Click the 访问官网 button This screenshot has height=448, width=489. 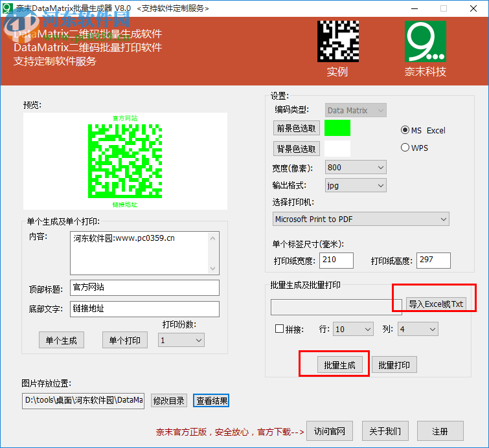coord(330,431)
